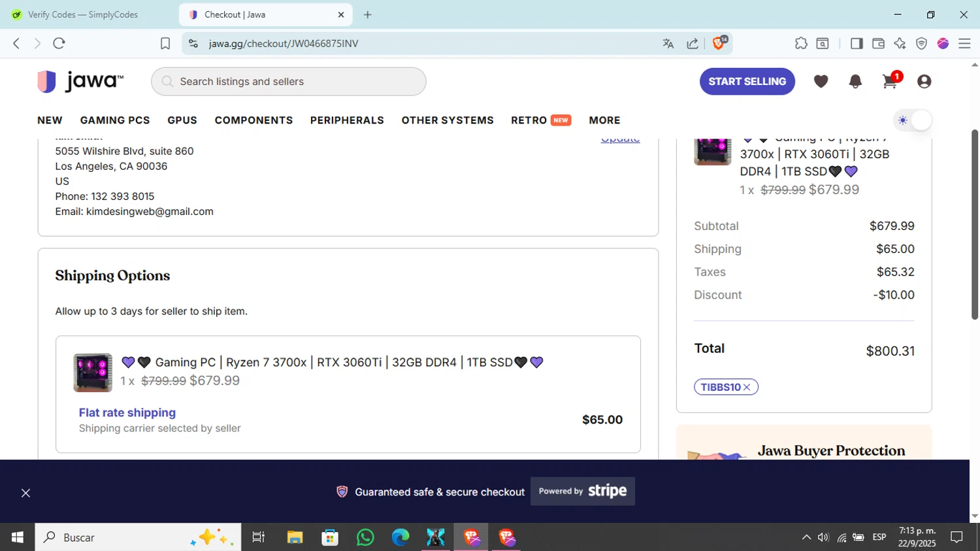This screenshot has width=980, height=551.
Task: Open Microsoft Store from taskbar
Action: tap(330, 537)
